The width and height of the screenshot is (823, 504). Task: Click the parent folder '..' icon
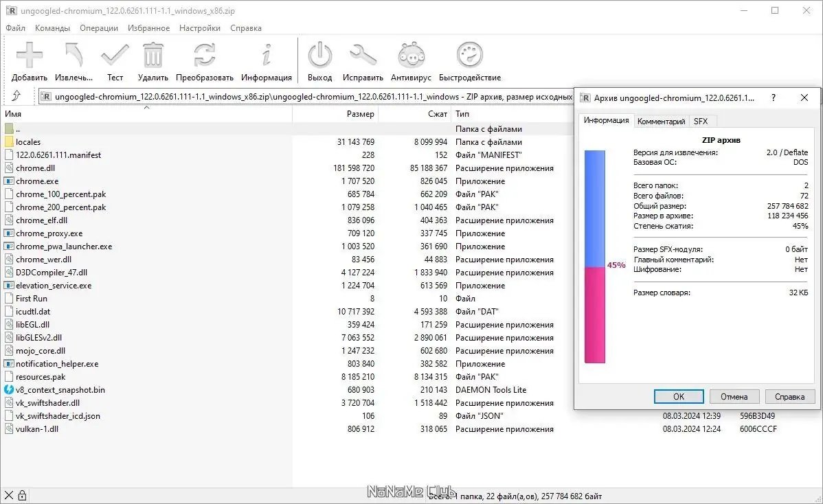pyautogui.click(x=9, y=128)
